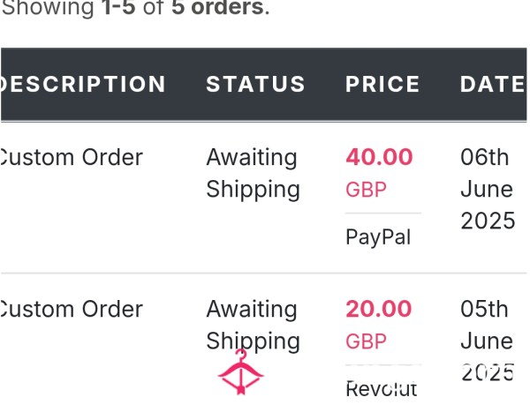The height and width of the screenshot is (420, 530).
Task: Sort by the STATUS column header
Action: 256,84
